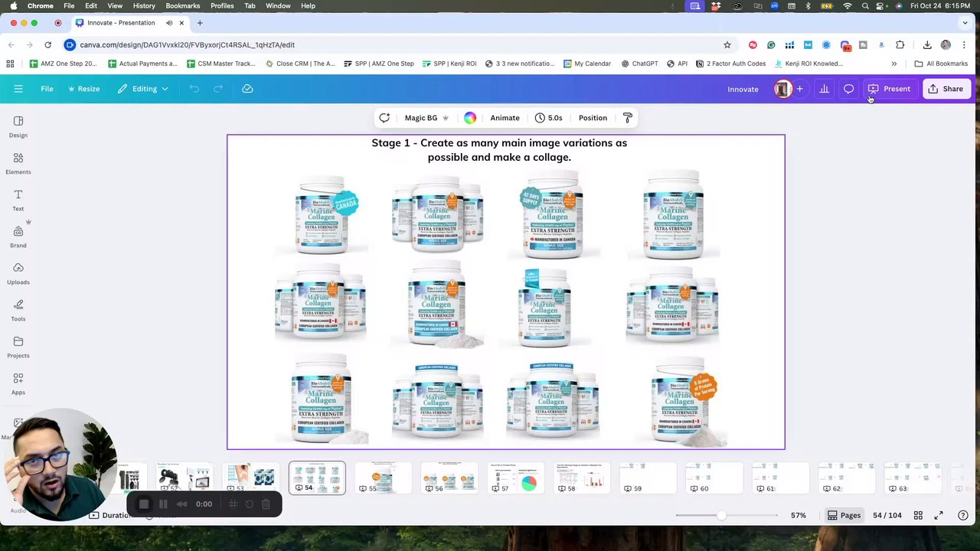Select page 53 thumbnail
Screen dimensions: 980x551
coord(250,478)
